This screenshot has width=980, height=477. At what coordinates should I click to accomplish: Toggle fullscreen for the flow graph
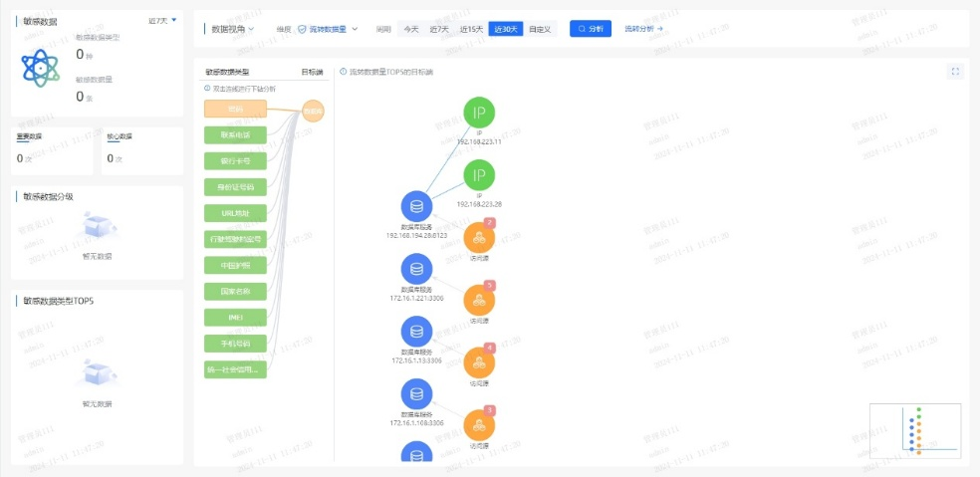[x=955, y=72]
